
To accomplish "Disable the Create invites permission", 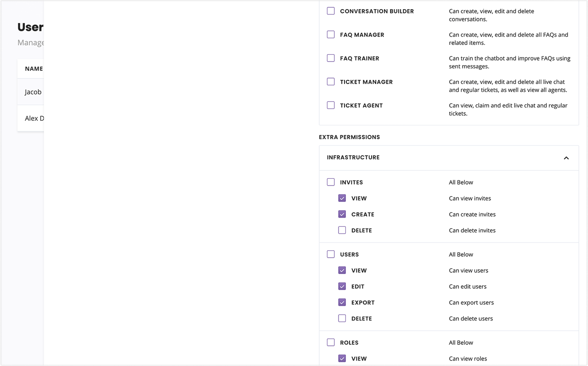I will tap(342, 214).
